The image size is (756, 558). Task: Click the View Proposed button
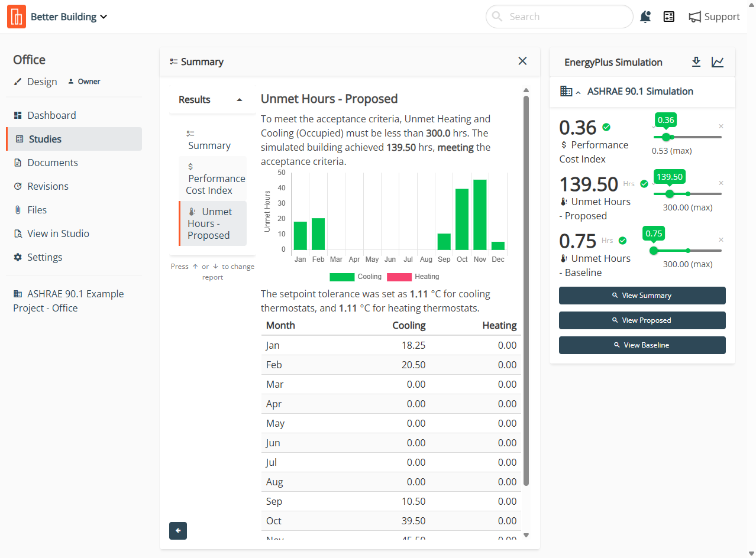[x=642, y=320]
